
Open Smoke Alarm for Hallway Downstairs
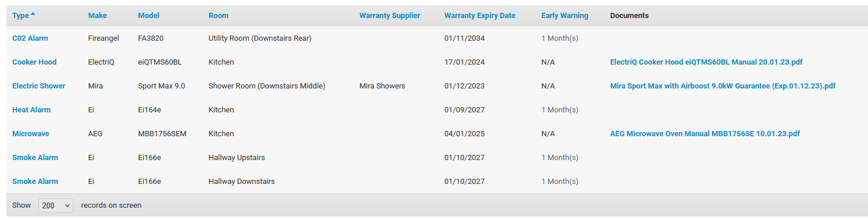click(35, 182)
